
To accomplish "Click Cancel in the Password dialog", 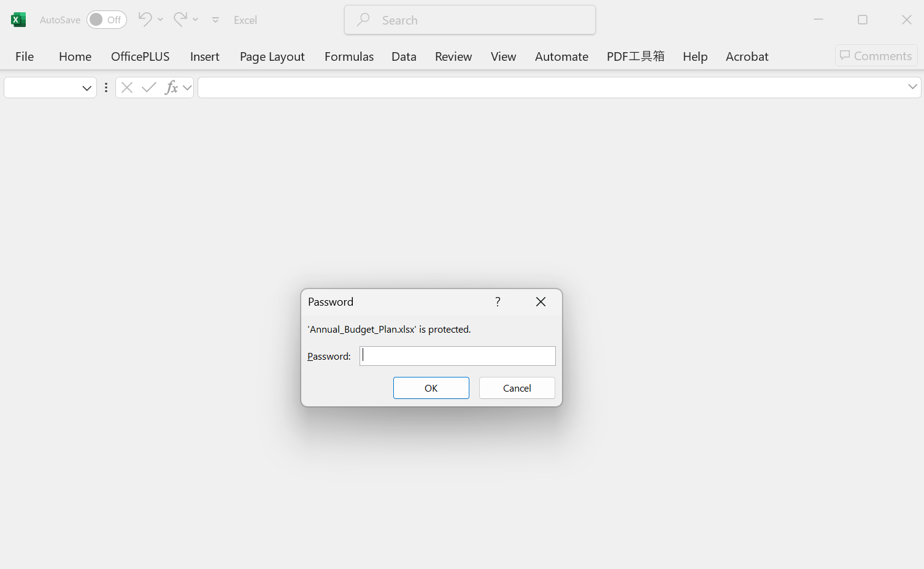I will pos(517,388).
